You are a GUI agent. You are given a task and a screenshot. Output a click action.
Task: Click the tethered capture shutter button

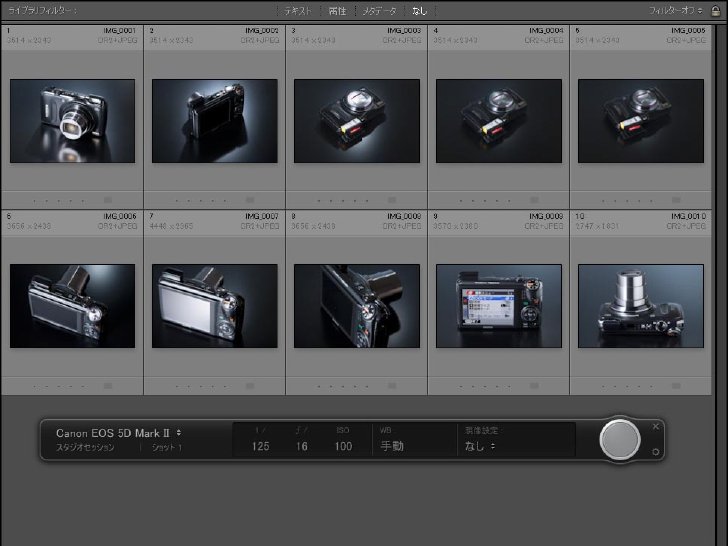click(620, 439)
